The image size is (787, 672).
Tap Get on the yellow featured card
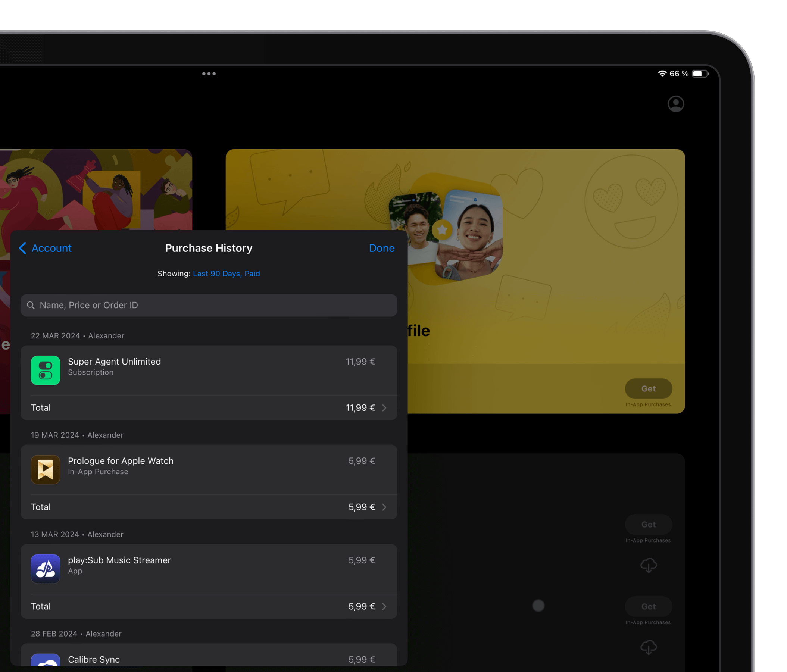648,389
